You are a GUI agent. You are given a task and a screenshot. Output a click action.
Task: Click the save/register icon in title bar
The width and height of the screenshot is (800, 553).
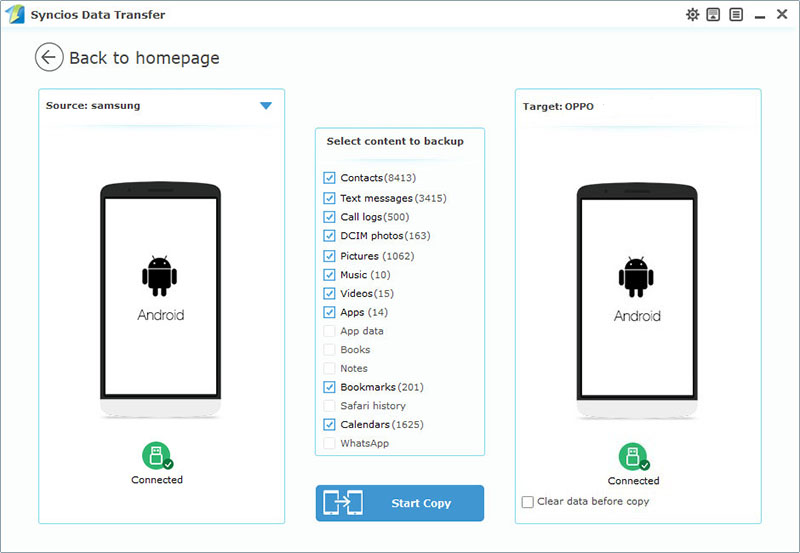pos(713,14)
